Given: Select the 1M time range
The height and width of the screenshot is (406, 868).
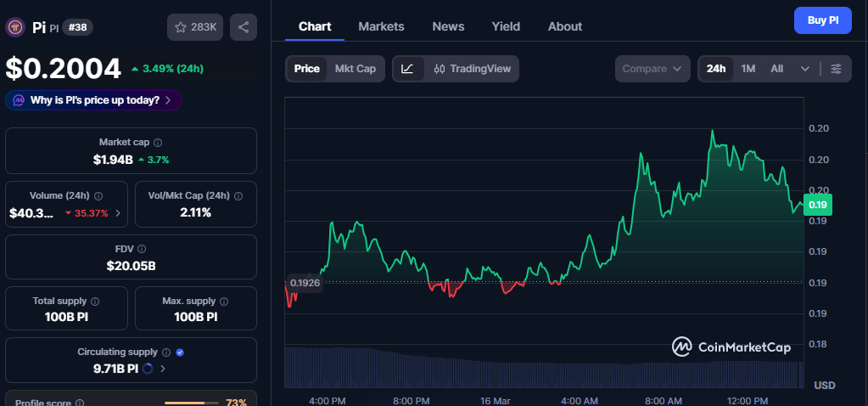Looking at the screenshot, I should 748,69.
